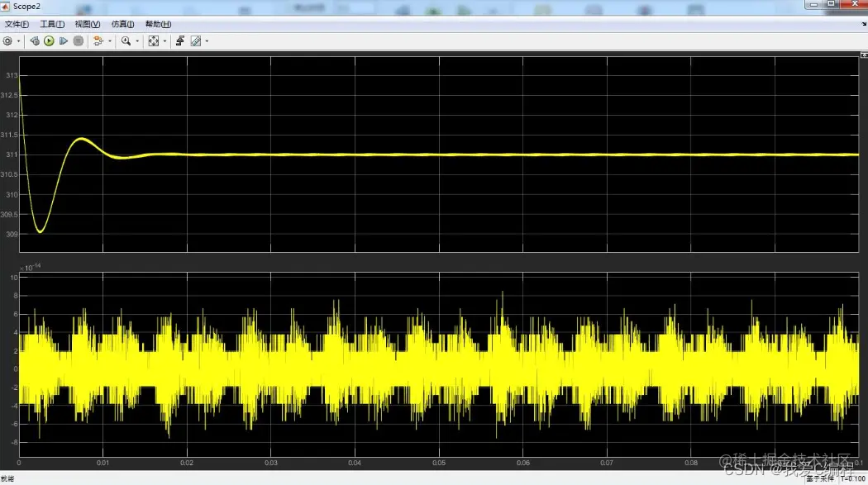Click the 10 y-axis label on lower plot
The height and width of the screenshot is (485, 868).
point(14,278)
